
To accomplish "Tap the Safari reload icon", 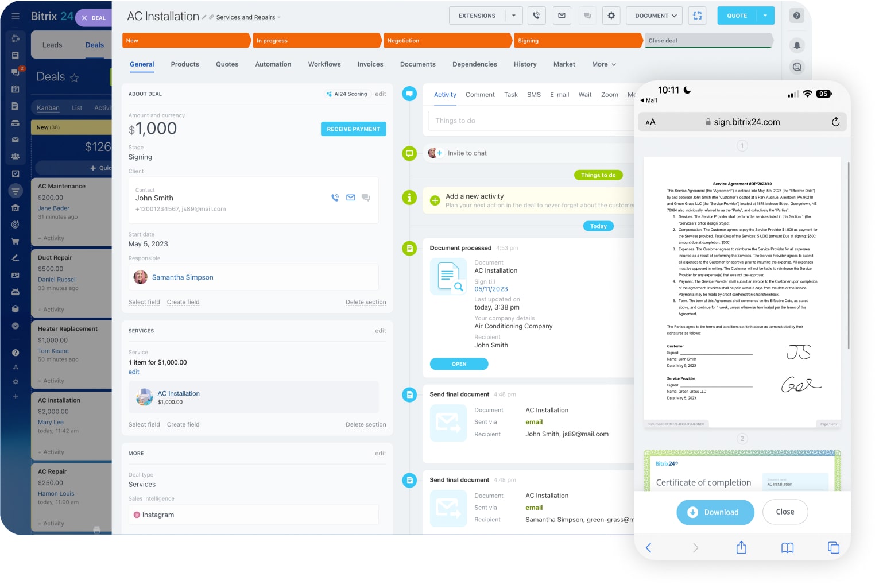I will [x=835, y=122].
